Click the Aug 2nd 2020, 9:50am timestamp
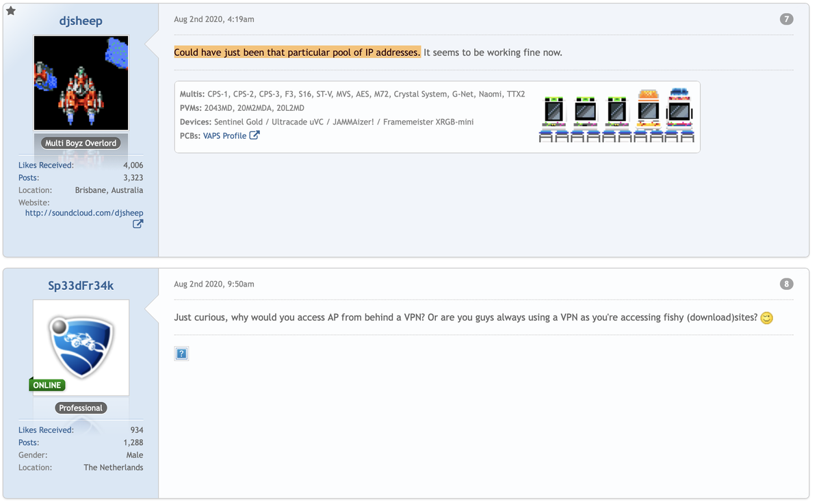This screenshot has height=504, width=821. tap(214, 284)
